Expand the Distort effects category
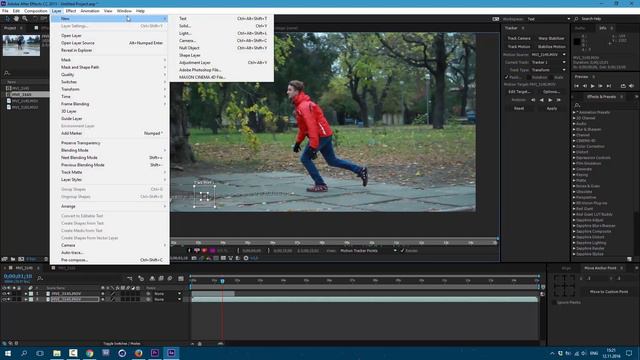The height and width of the screenshot is (360, 640). tap(574, 152)
